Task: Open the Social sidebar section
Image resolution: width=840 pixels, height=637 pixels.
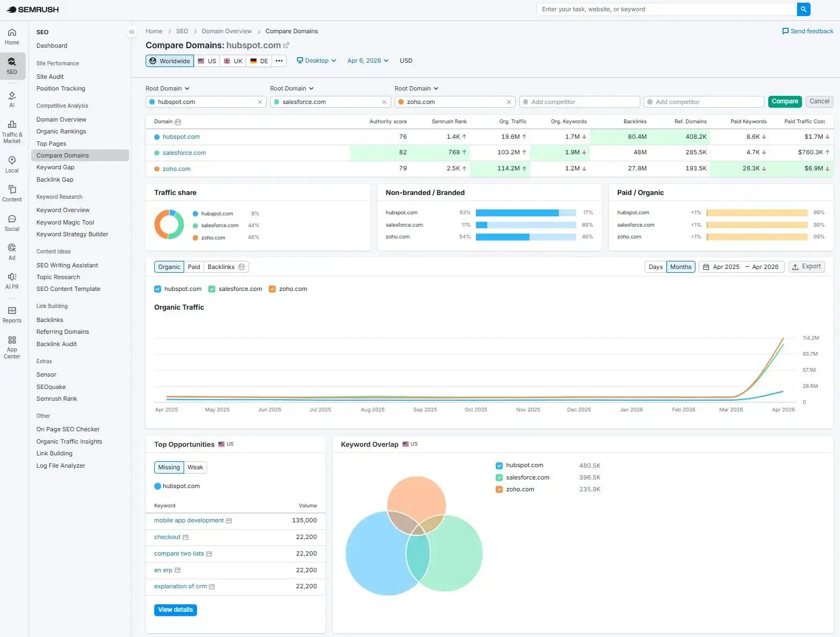Action: click(12, 223)
